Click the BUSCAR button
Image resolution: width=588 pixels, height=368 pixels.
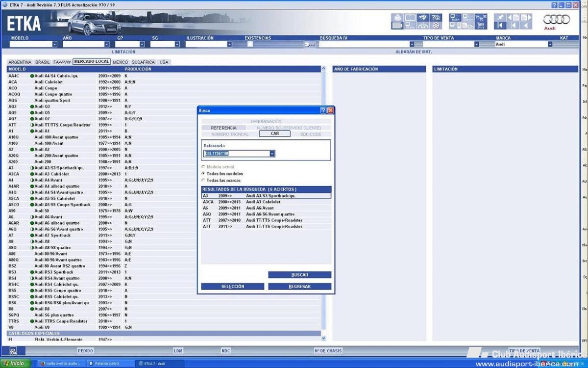300,275
